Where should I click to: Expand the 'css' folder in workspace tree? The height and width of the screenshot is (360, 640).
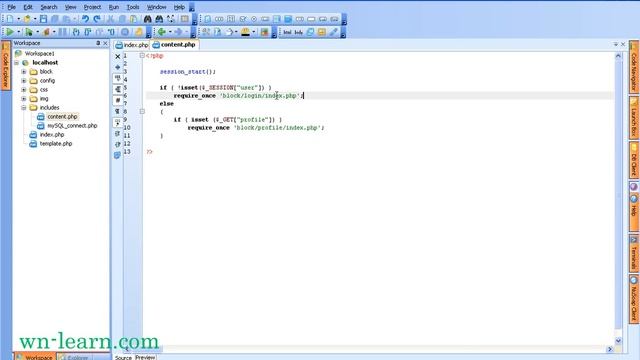click(x=24, y=89)
